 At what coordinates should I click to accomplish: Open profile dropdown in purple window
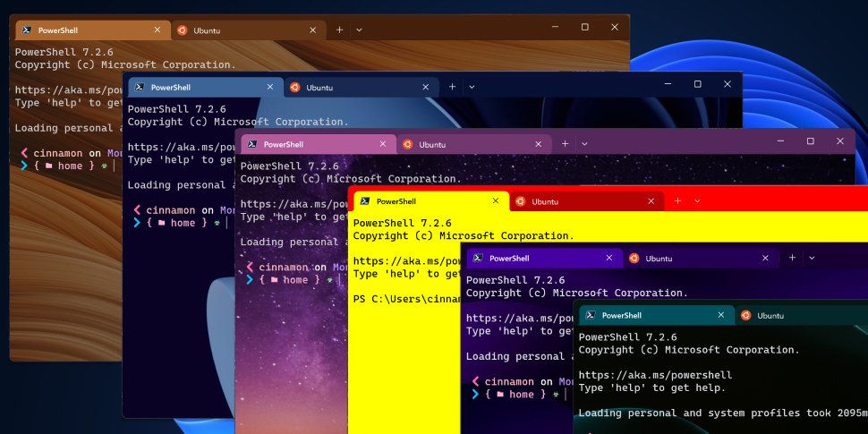[812, 258]
